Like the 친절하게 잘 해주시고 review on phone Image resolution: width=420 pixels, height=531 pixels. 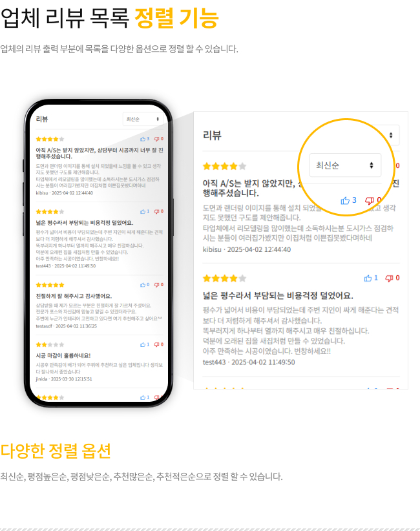[143, 285]
